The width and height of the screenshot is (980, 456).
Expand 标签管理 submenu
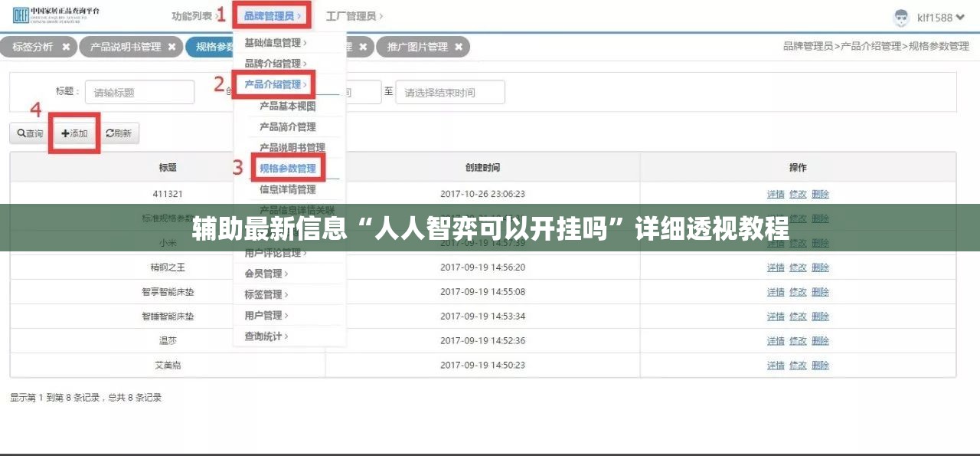click(266, 294)
